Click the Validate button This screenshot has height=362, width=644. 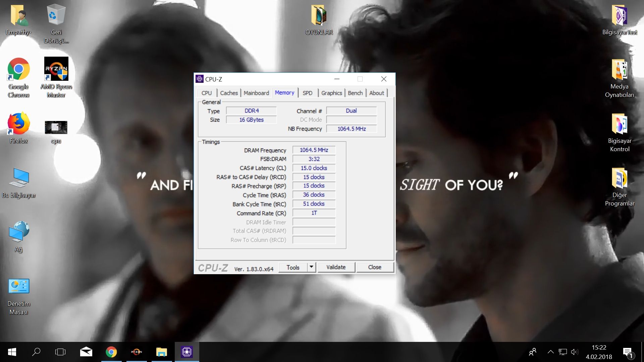[x=336, y=267]
